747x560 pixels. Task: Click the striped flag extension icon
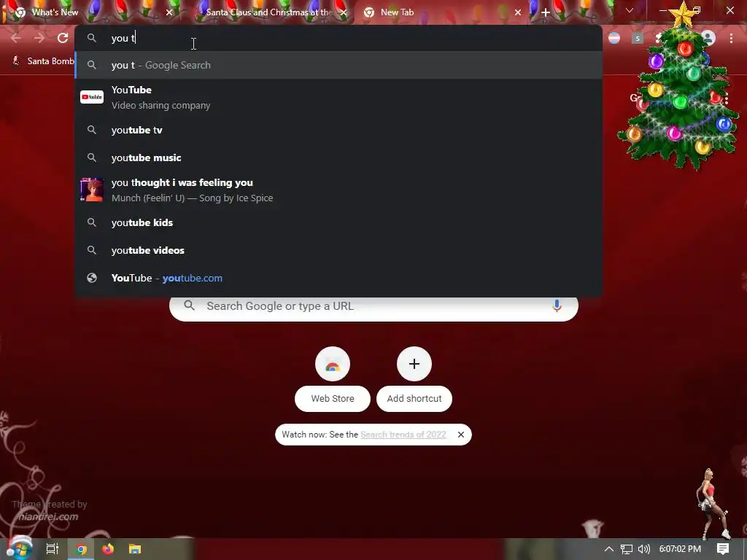tap(614, 38)
